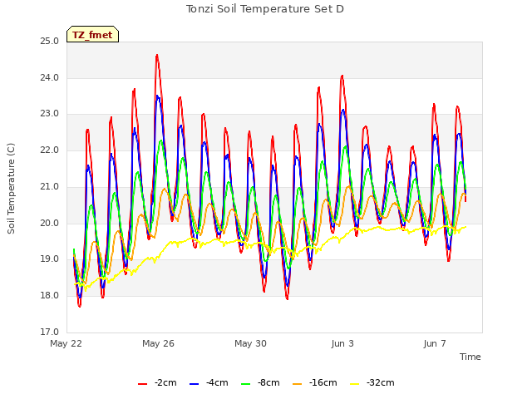Click the red peak just after Jun 3
532x399 pixels.
pyautogui.click(x=342, y=76)
